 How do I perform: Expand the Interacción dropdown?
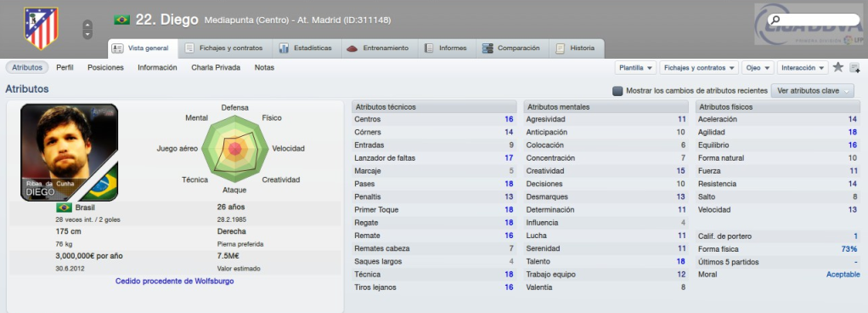click(x=803, y=67)
